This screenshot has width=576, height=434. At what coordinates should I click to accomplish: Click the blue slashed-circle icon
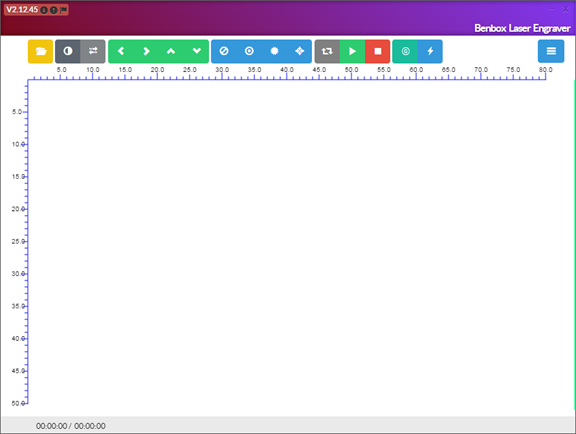[224, 51]
